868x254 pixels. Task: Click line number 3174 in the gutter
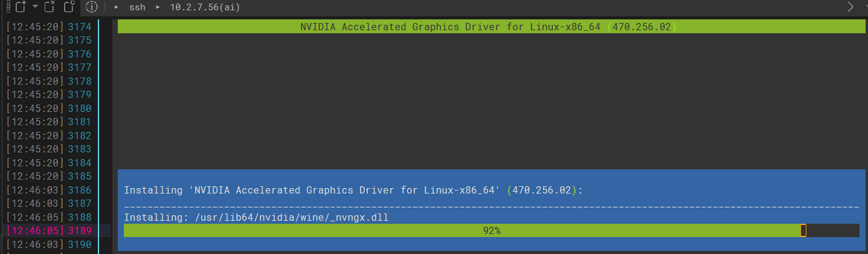80,27
